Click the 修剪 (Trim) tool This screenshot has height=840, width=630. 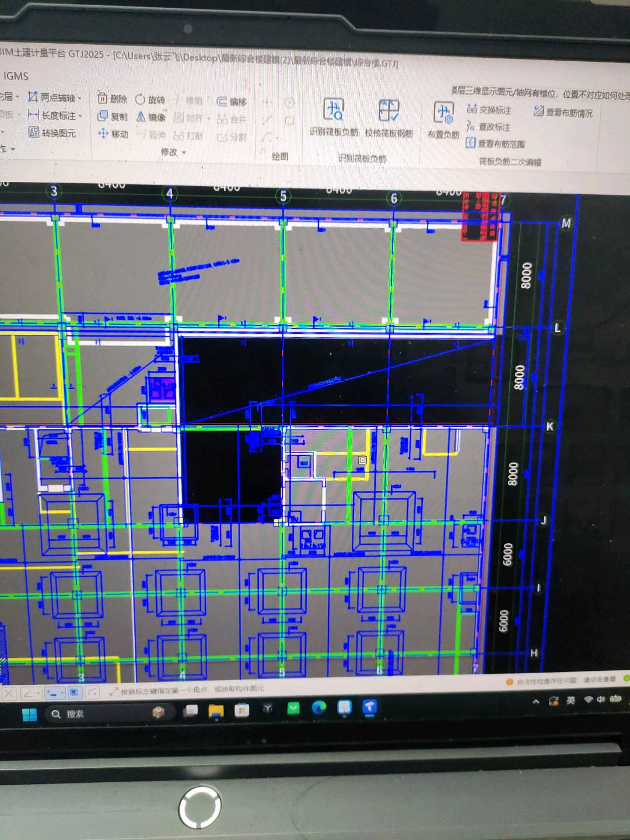tap(188, 100)
